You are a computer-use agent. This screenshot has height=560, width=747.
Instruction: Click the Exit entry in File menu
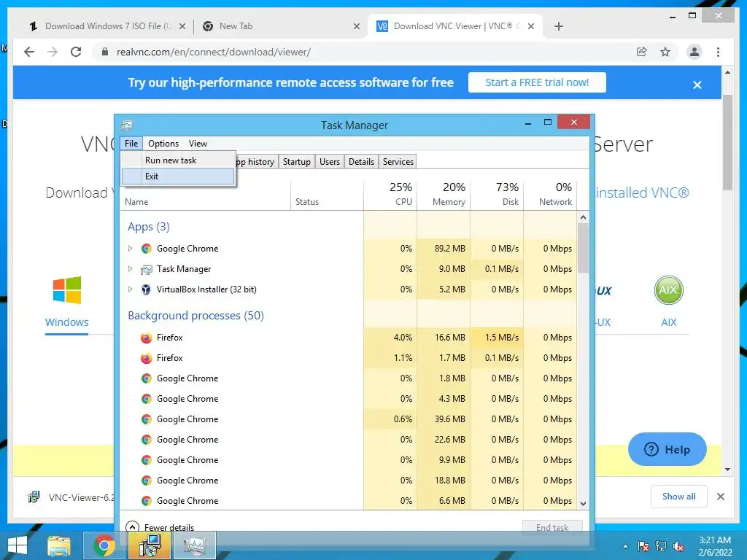(178, 176)
